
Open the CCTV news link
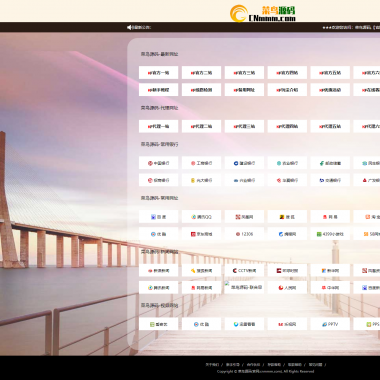click(x=244, y=270)
